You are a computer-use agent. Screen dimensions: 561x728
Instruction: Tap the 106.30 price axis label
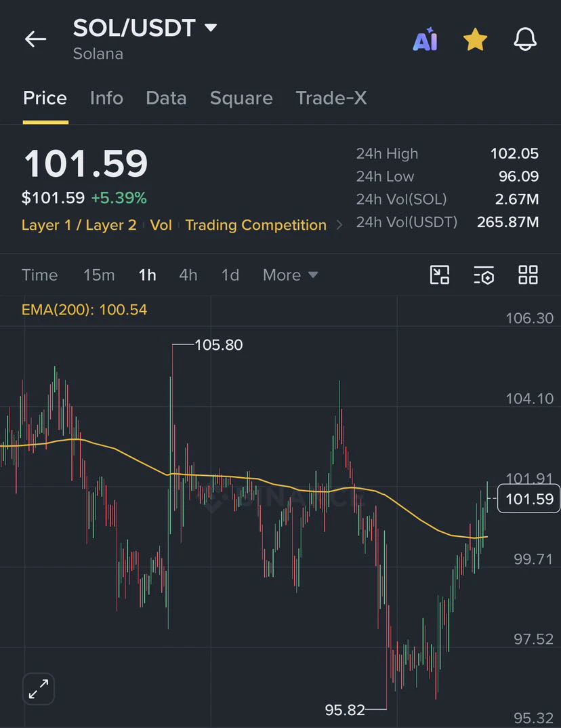(529, 318)
